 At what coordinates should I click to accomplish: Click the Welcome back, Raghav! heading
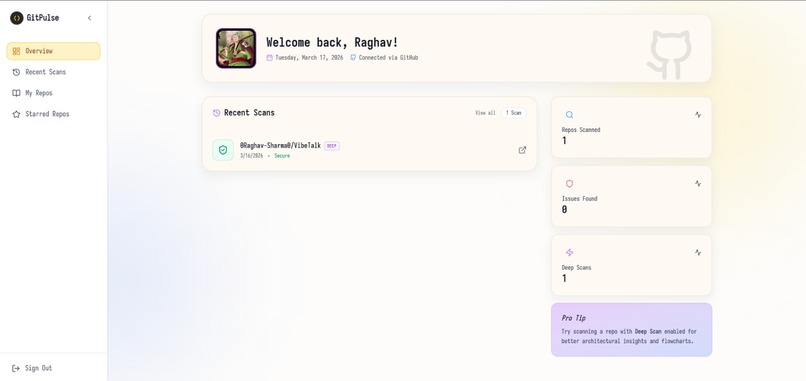coord(332,42)
